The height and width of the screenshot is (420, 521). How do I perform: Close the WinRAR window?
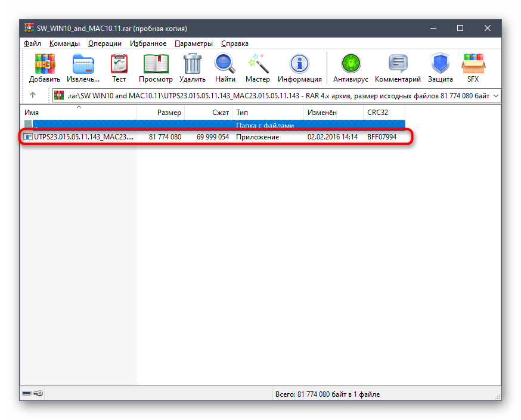click(488, 28)
